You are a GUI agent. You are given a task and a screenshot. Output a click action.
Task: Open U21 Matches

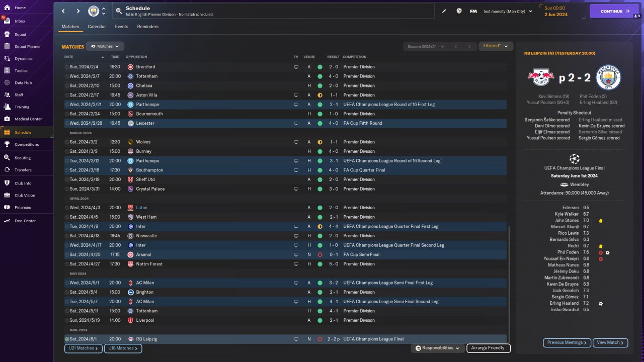tap(84, 348)
